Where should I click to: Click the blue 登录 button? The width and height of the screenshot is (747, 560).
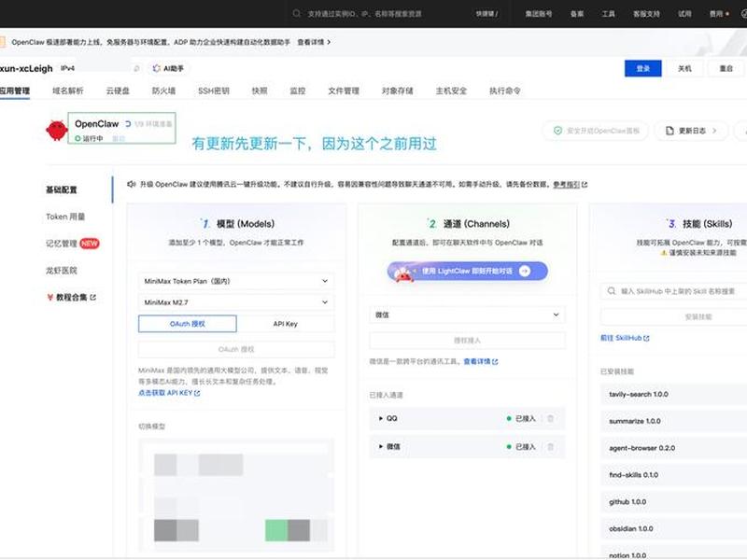pyautogui.click(x=643, y=68)
